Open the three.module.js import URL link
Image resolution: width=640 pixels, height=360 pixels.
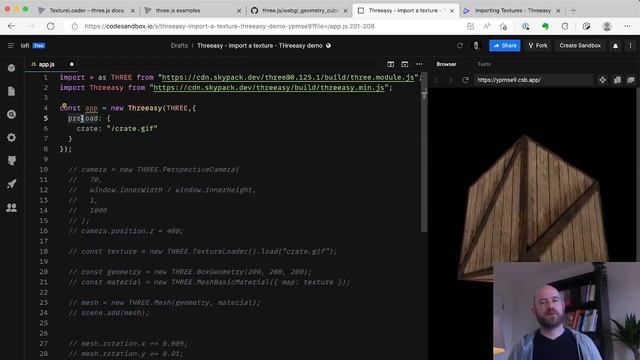[288, 77]
